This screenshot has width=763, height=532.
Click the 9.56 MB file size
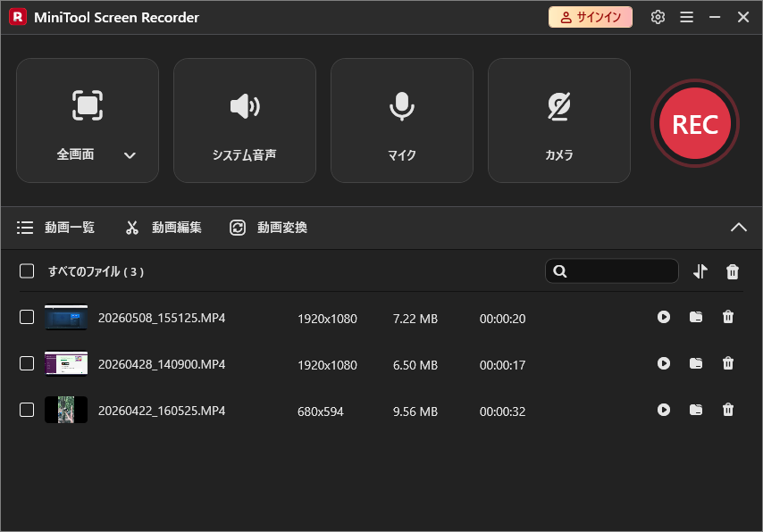415,411
